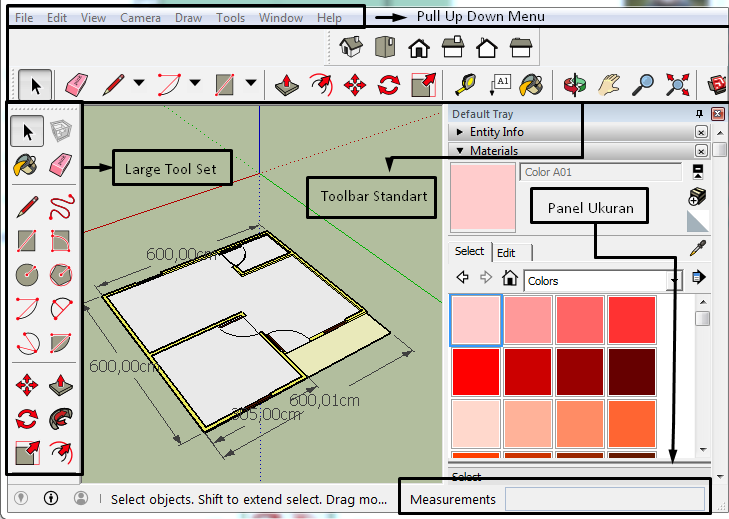This screenshot has height=519, width=729.
Task: Select Make Component in Large Tool Set
Action: coord(61,131)
